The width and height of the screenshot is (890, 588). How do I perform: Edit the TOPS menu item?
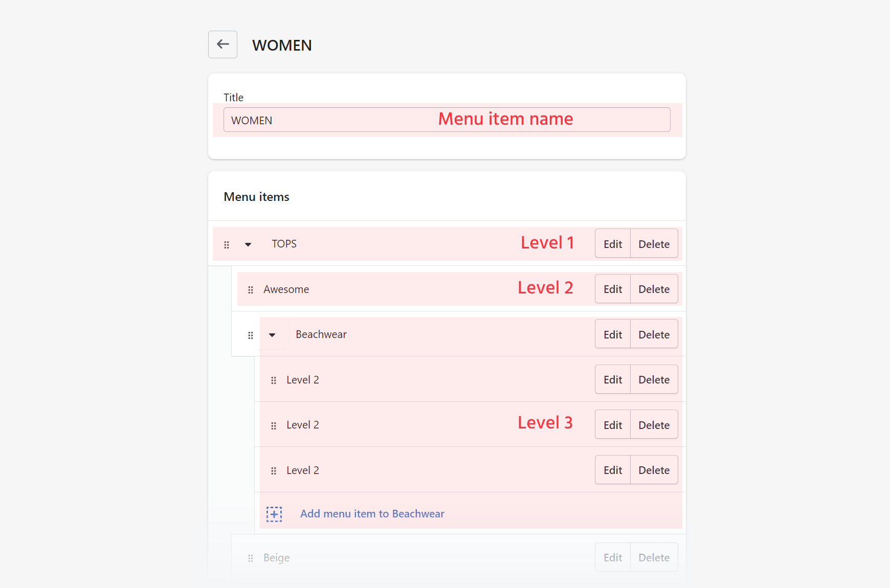[612, 244]
